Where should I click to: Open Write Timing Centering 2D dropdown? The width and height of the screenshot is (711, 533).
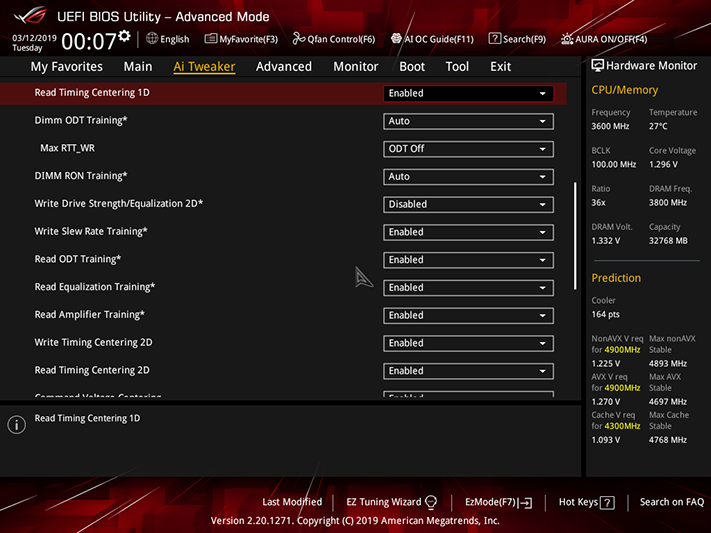click(x=468, y=343)
